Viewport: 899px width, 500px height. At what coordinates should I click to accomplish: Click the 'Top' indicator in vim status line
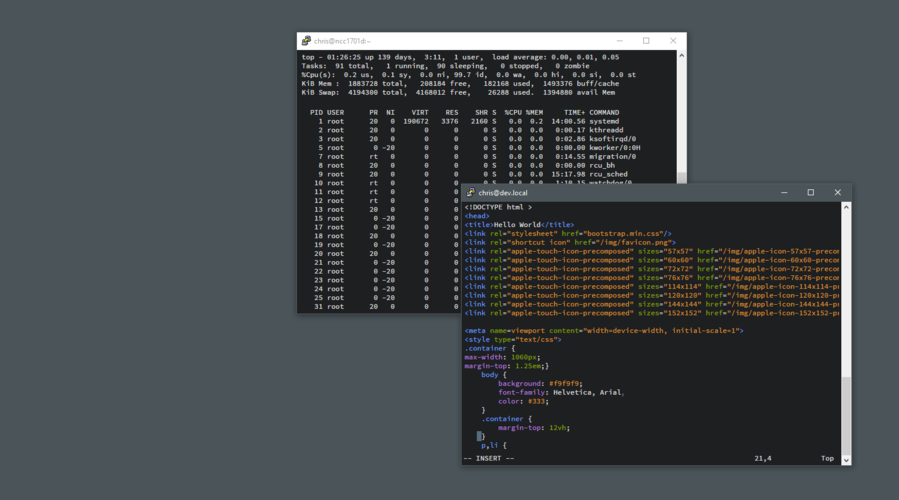[827, 458]
